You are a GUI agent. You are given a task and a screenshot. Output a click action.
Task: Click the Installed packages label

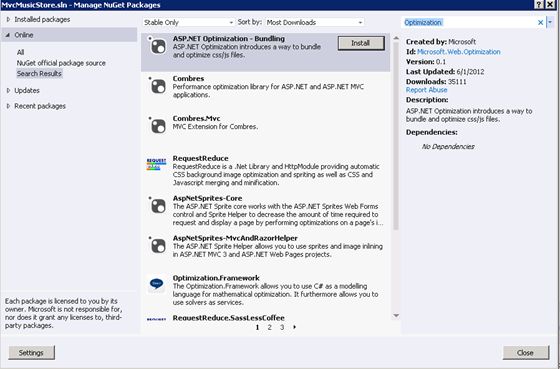pos(42,20)
